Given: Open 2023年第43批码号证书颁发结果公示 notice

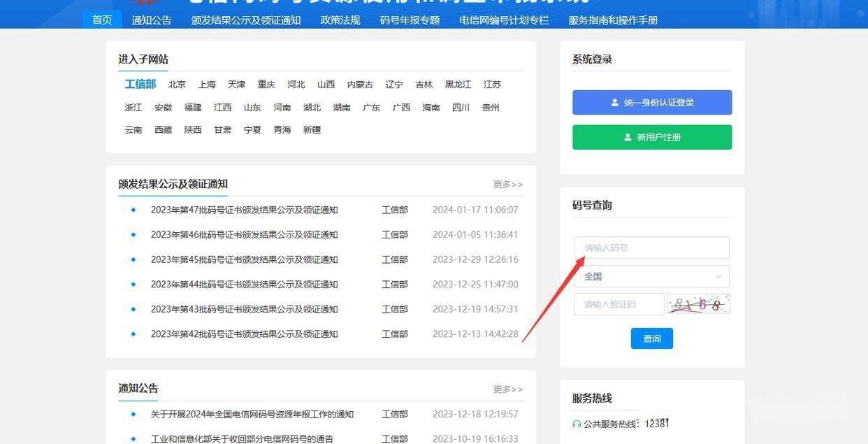Looking at the screenshot, I should (x=245, y=309).
